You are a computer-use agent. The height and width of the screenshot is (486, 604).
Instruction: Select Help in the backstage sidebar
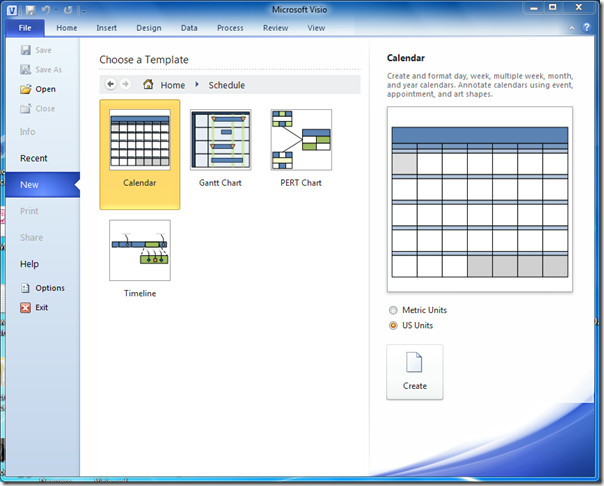click(29, 264)
